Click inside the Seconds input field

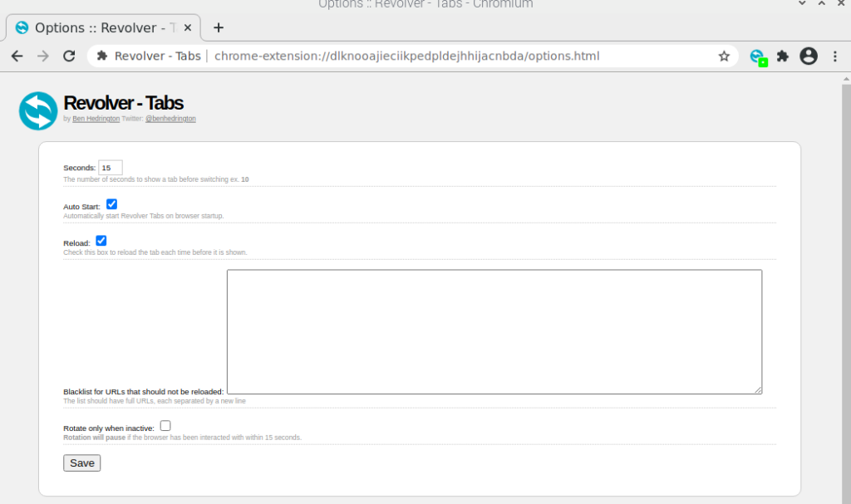coord(111,167)
